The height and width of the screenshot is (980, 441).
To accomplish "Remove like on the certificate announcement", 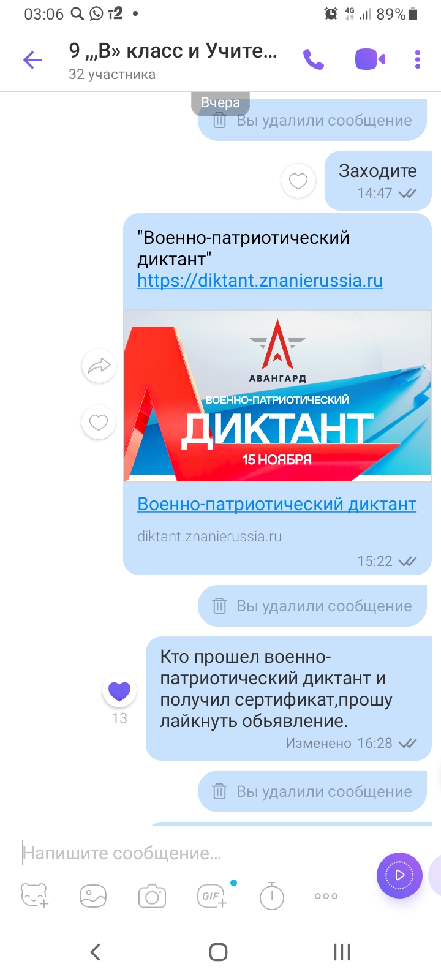I will coord(119,691).
